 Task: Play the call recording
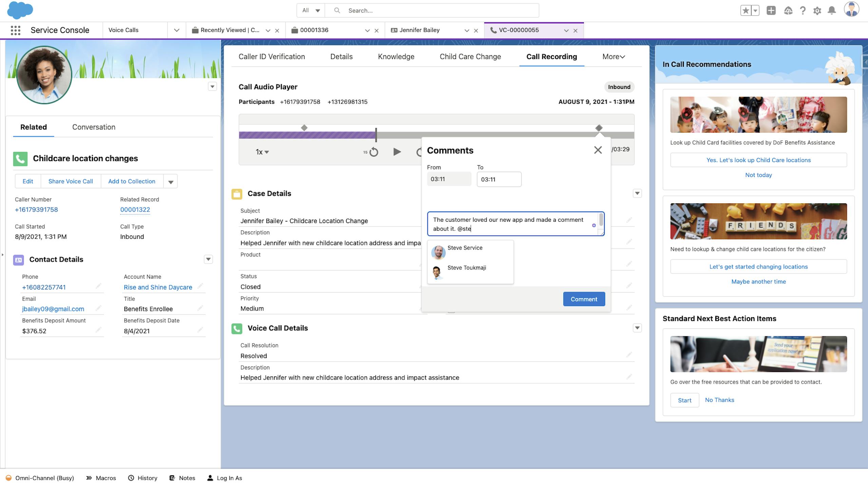[397, 152]
